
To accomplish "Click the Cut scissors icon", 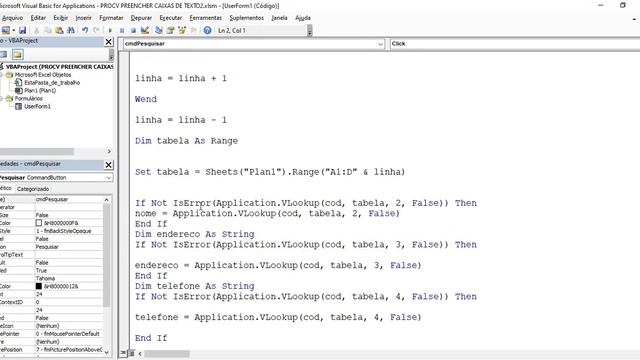I will click(36, 30).
